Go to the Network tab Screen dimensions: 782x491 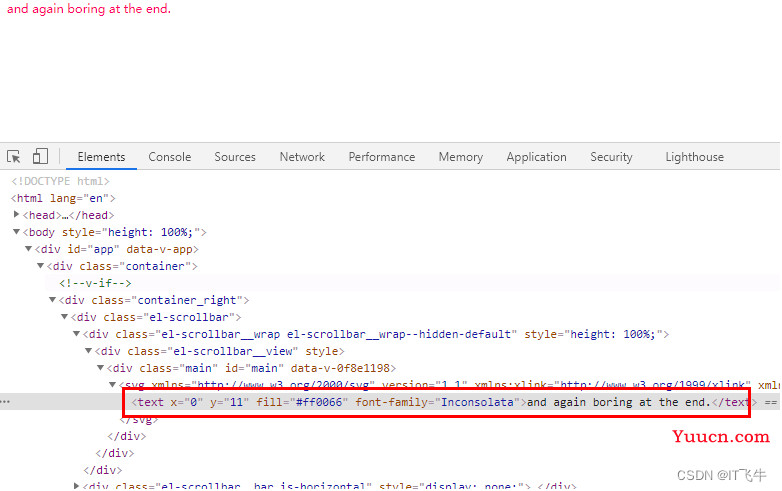pos(302,157)
